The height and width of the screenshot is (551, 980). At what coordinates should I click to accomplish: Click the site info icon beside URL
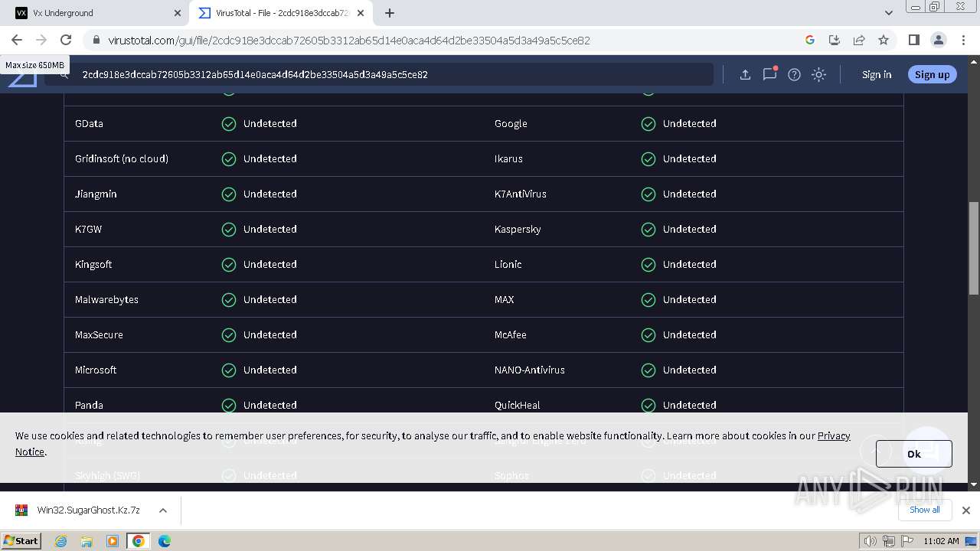95,40
